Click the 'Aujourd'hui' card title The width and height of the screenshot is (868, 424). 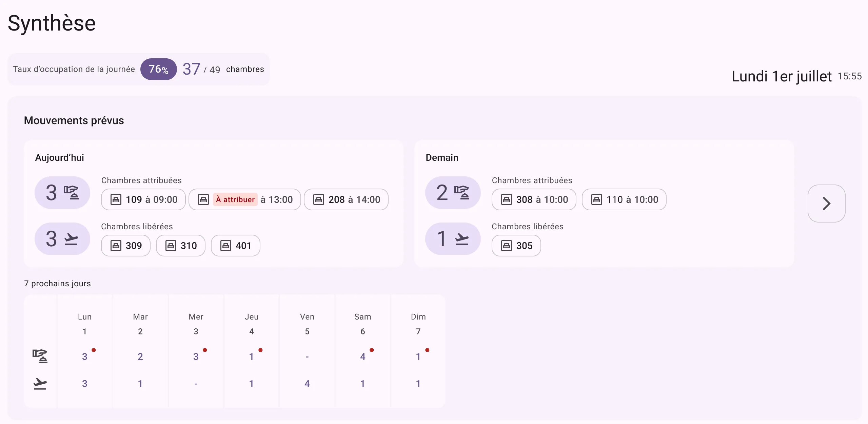60,158
